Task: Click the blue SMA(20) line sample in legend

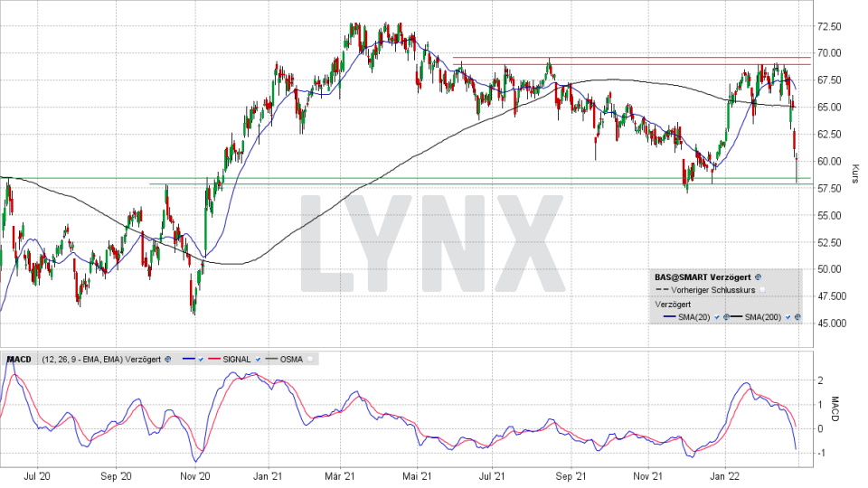Action: (669, 316)
